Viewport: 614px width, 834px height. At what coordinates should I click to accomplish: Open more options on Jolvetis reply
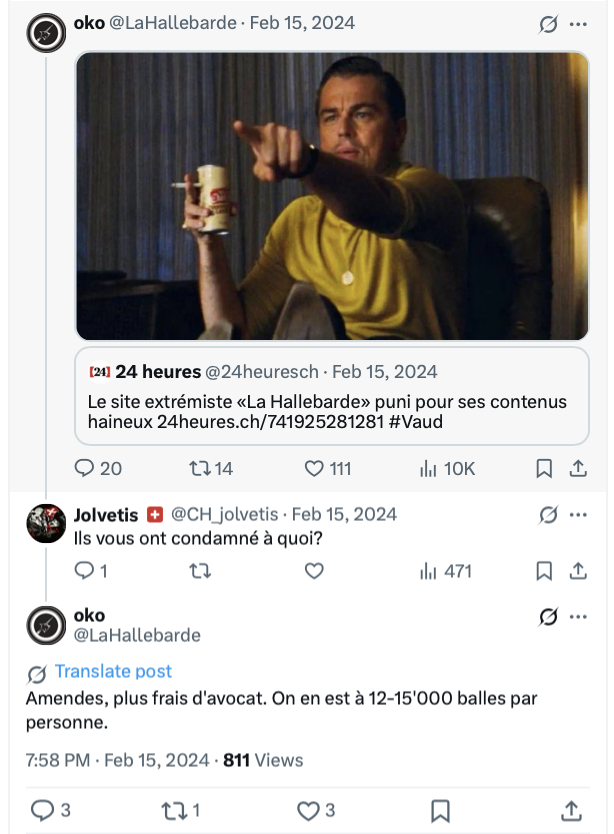point(578,515)
